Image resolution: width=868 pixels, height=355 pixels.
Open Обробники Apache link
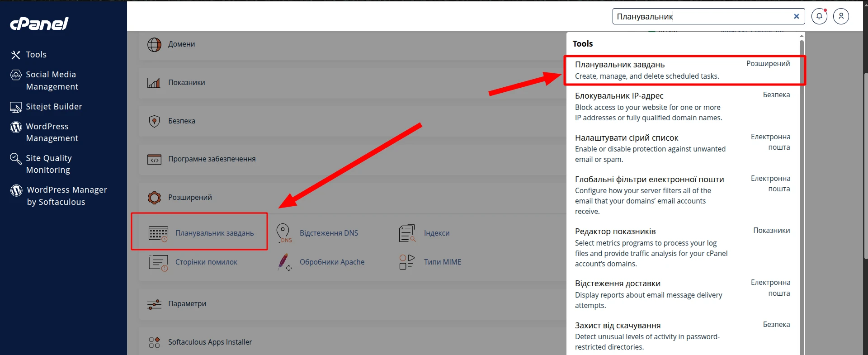click(332, 262)
